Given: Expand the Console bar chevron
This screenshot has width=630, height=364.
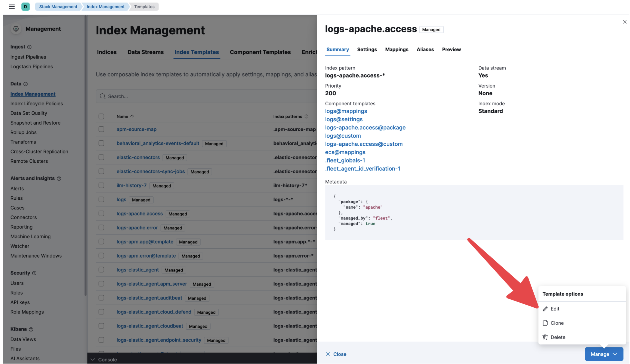Looking at the screenshot, I should (93, 359).
